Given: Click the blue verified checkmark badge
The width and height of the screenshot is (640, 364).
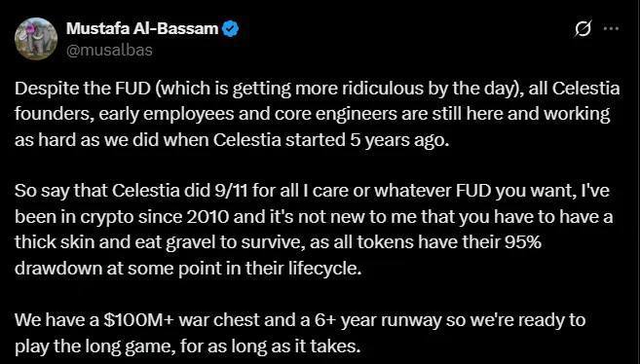Looking at the screenshot, I should tap(231, 29).
